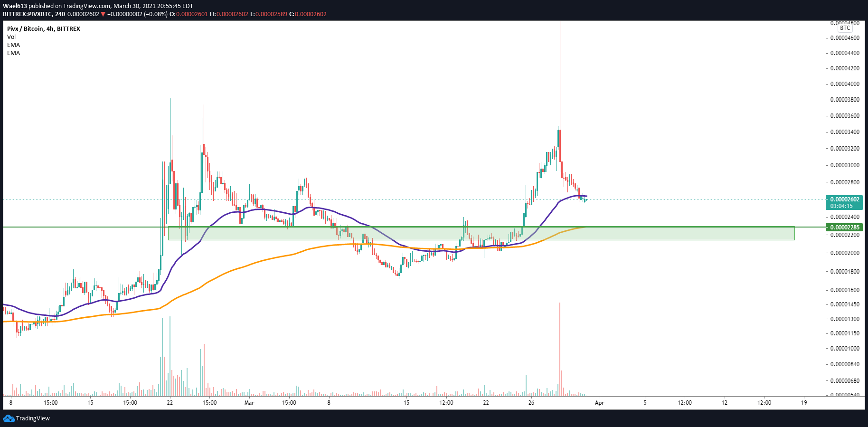Click the 0.00004000 price axis label
868x427 pixels.
[845, 84]
